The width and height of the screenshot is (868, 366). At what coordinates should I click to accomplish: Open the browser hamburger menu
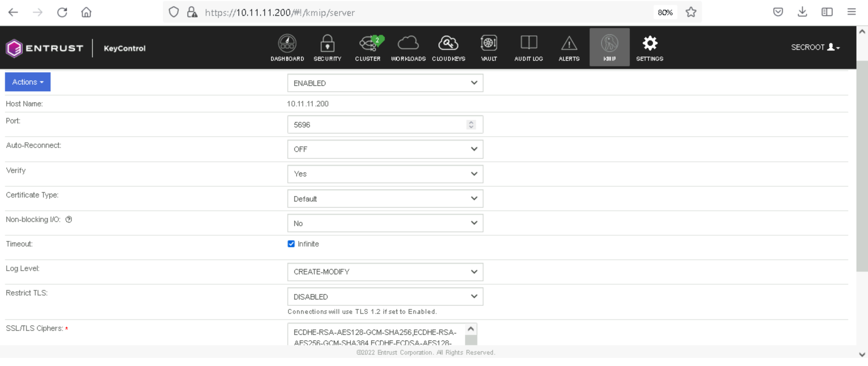click(x=852, y=12)
